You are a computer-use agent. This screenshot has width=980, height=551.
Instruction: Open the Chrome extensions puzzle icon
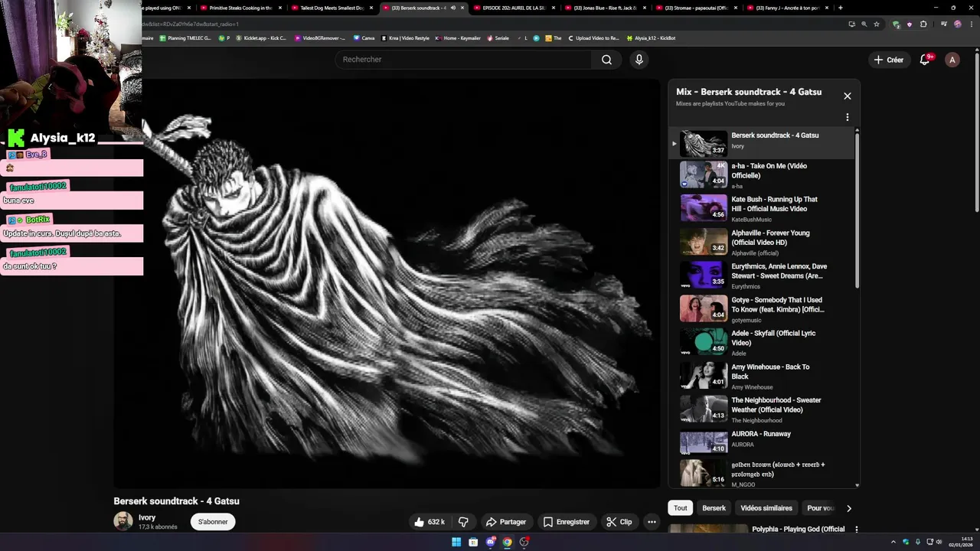coord(923,24)
